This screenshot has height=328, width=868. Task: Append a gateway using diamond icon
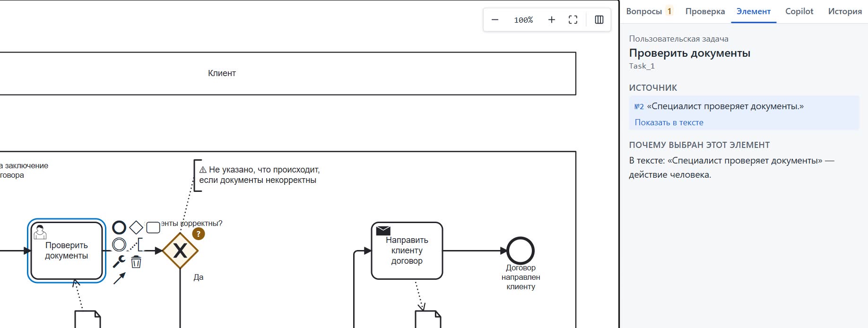[136, 228]
